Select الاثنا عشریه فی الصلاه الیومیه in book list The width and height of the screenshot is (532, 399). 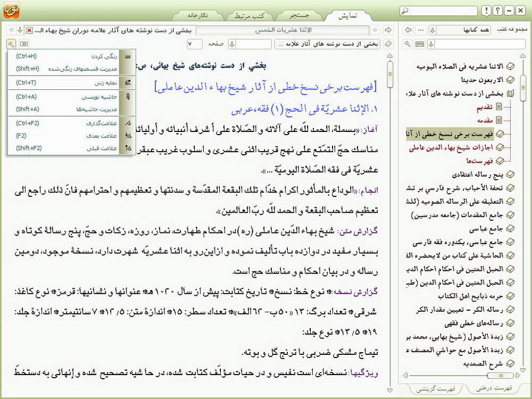click(x=460, y=66)
